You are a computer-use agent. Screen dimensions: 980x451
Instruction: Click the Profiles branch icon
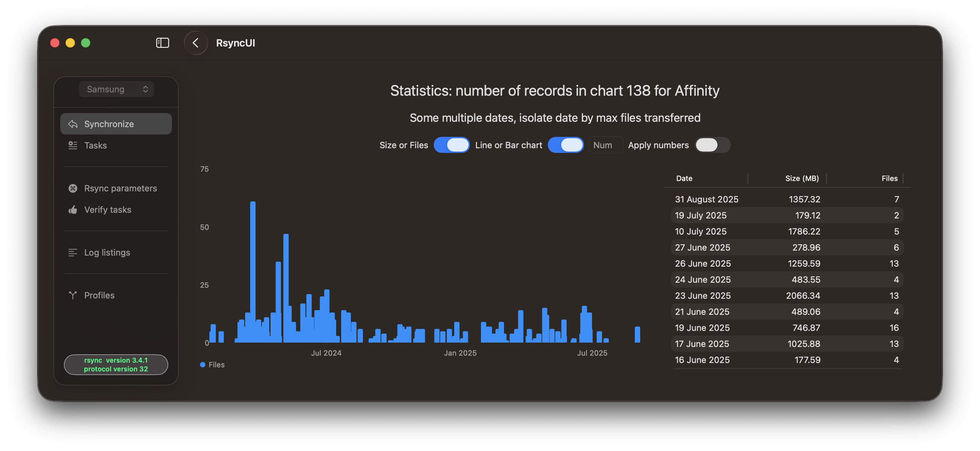tap(73, 295)
